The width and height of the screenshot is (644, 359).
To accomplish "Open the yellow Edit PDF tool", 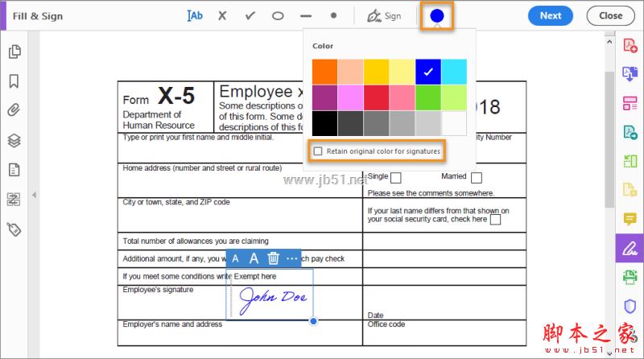I will pos(630,190).
